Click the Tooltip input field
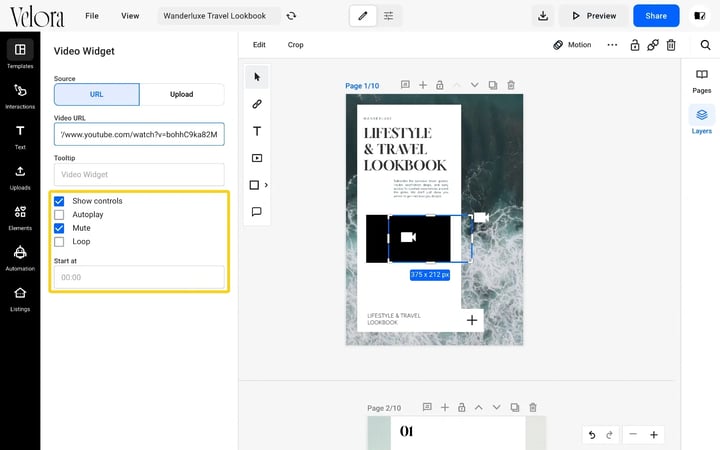Screen dimensions: 720x450 pos(139,174)
